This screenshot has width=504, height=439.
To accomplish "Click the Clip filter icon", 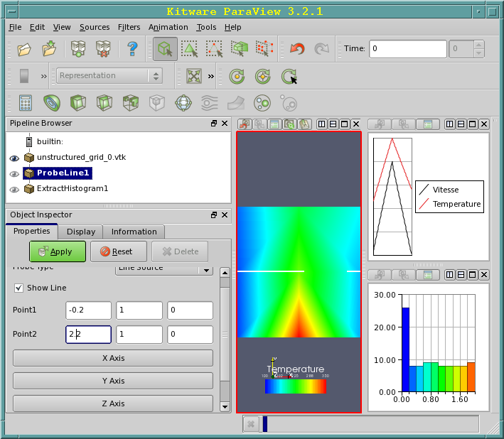I will pyautogui.click(x=77, y=103).
